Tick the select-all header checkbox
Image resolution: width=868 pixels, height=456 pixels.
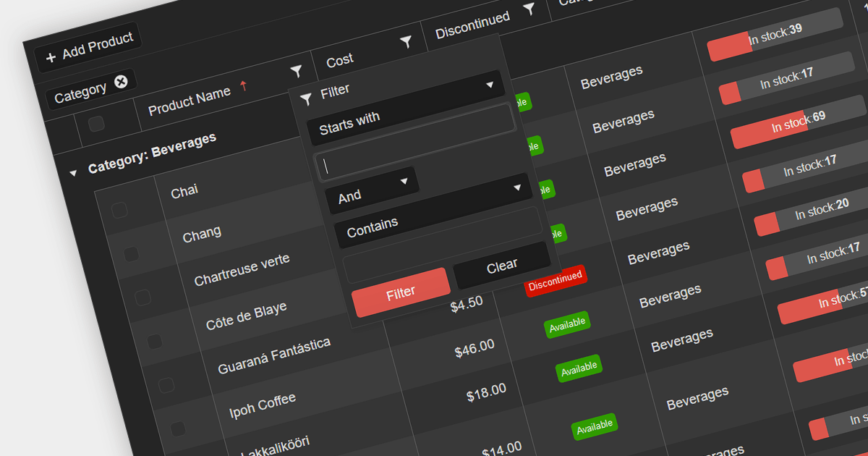coord(96,124)
